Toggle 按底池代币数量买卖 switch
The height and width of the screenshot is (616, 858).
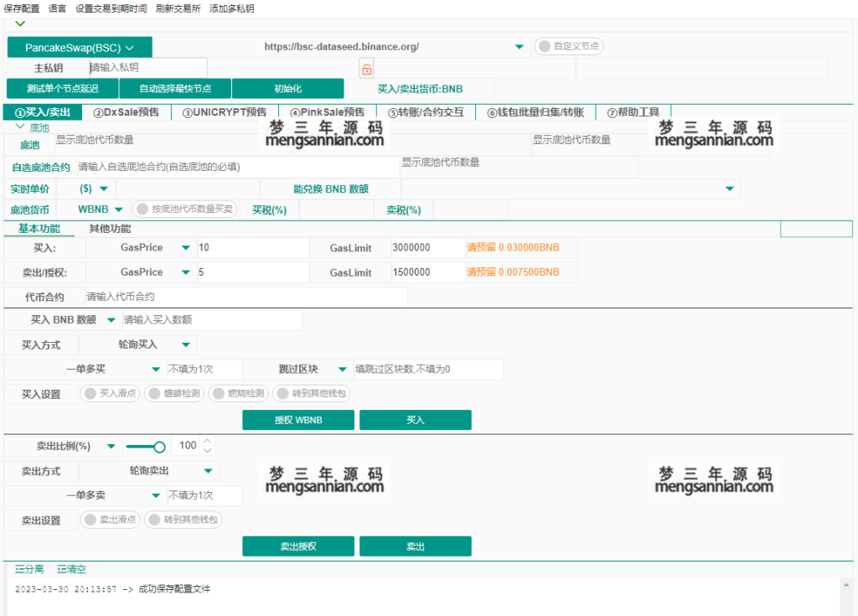[x=185, y=210]
